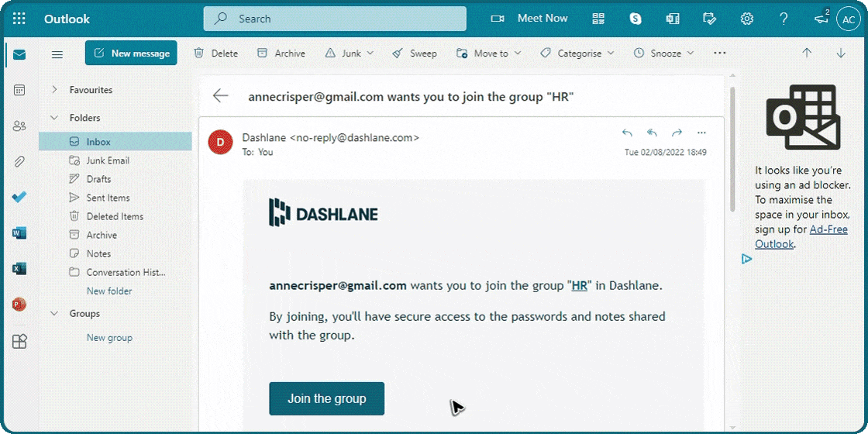The image size is (868, 434).
Task: Click into the Search field
Action: coord(335,19)
